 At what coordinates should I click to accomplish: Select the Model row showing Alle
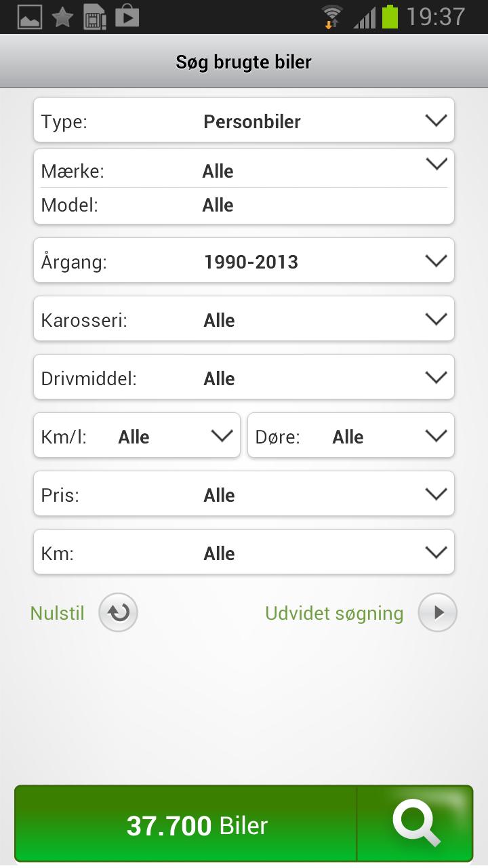[x=244, y=205]
